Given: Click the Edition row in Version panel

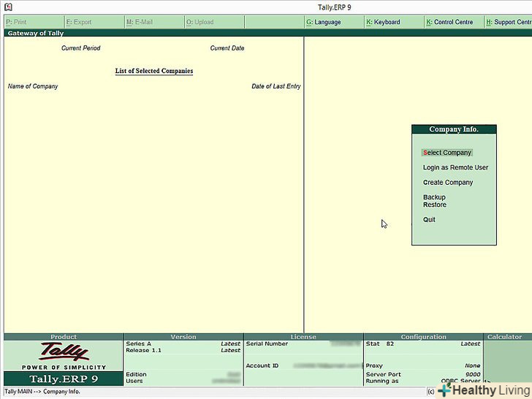Looking at the screenshot, I should (x=183, y=374).
